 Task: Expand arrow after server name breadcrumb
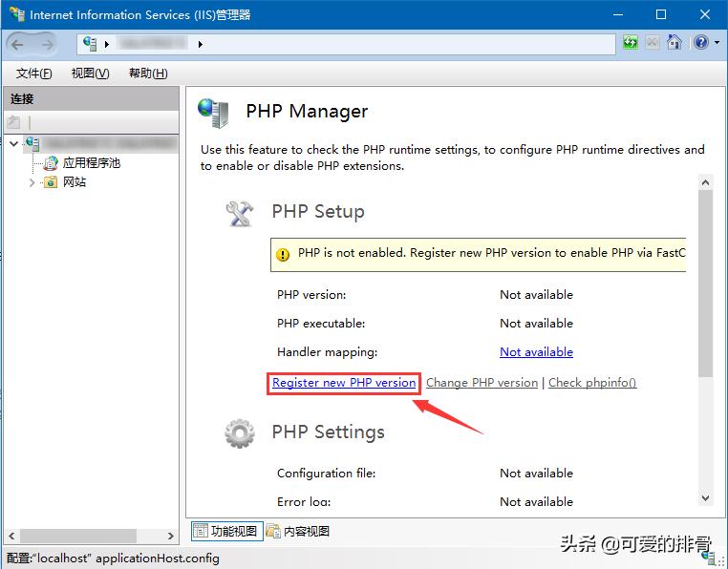[200, 45]
